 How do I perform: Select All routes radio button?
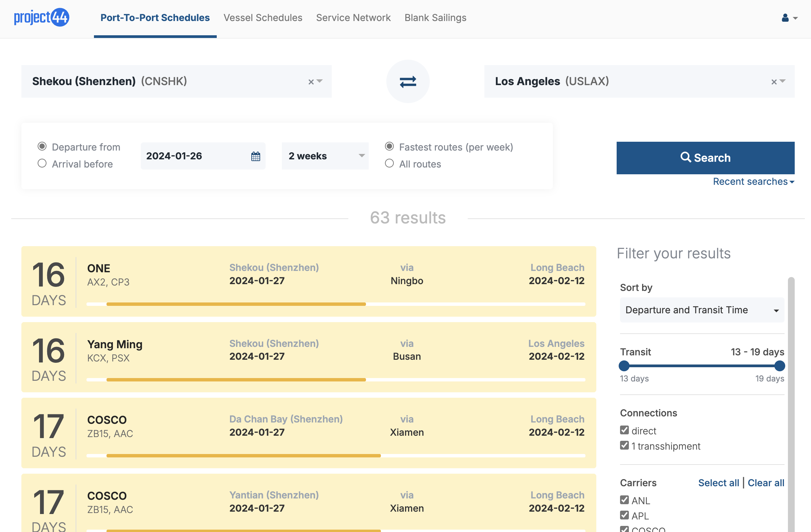coord(389,163)
